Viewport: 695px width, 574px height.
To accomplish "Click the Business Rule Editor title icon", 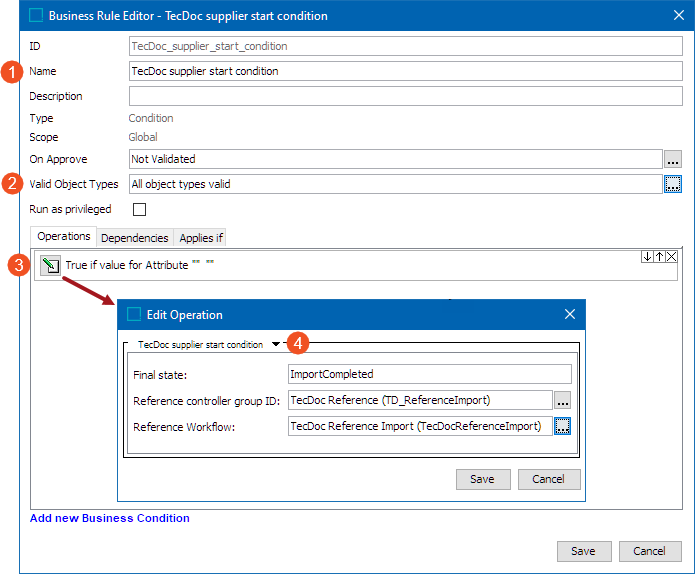I will click(35, 16).
